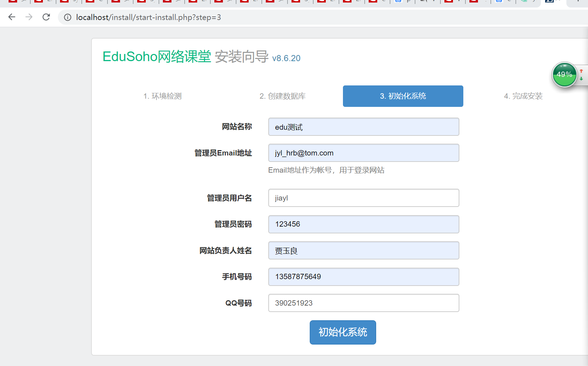Click the 网站名称 field containing edu测试
The width and height of the screenshot is (588, 366).
364,127
